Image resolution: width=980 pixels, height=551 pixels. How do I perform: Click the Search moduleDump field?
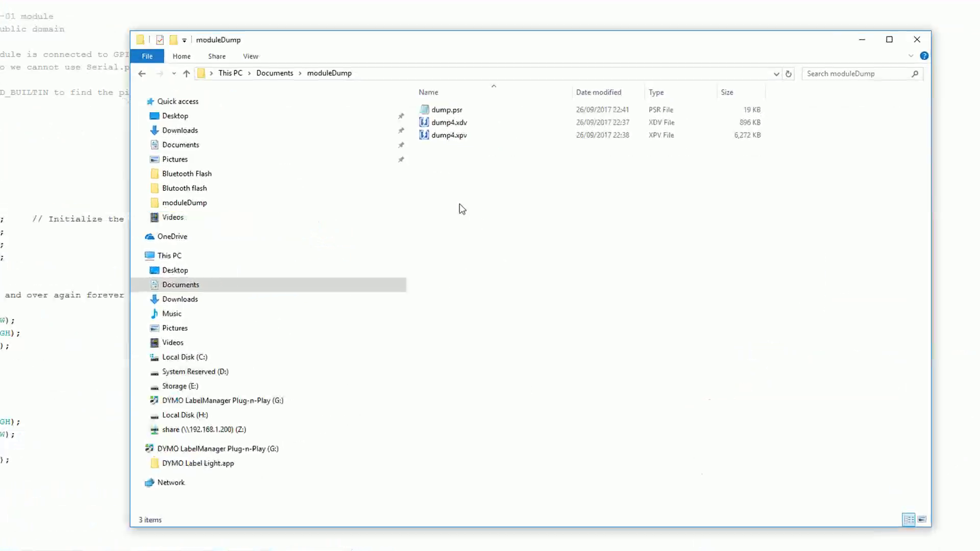click(x=857, y=73)
